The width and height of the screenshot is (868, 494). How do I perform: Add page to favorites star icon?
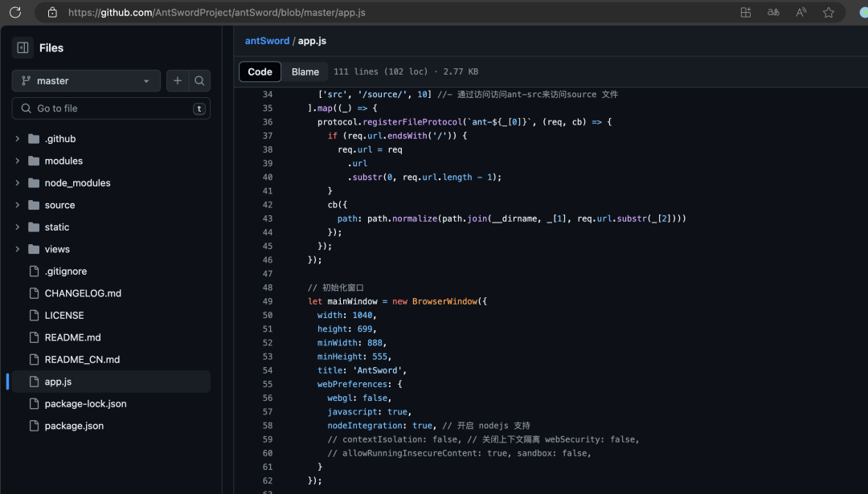tap(828, 12)
